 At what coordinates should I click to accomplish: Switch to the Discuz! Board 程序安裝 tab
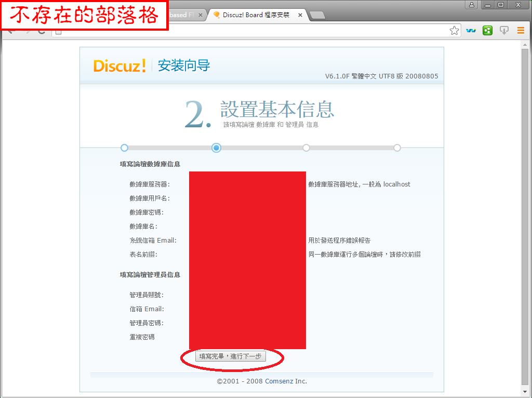point(256,15)
